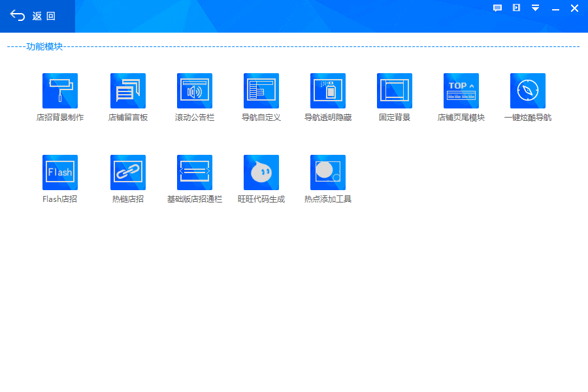This screenshot has height=392, width=588.
Task: Open the 基础版店招通栏 banner widening tool
Action: (x=195, y=172)
